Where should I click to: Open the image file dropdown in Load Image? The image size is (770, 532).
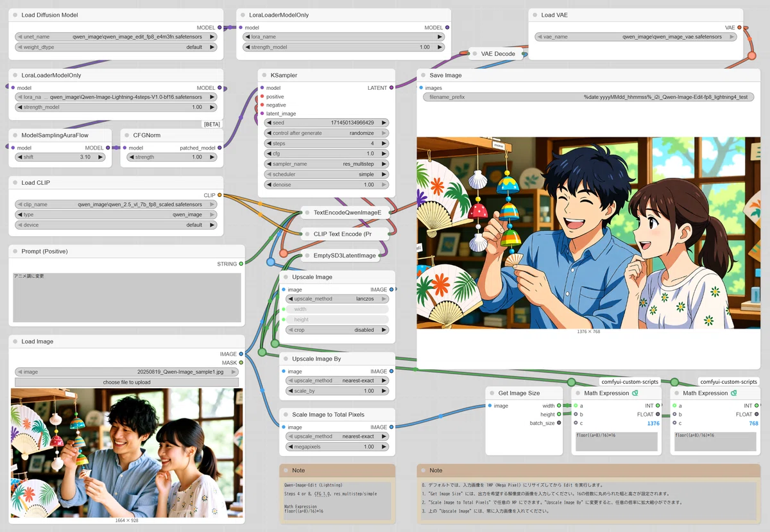point(126,372)
